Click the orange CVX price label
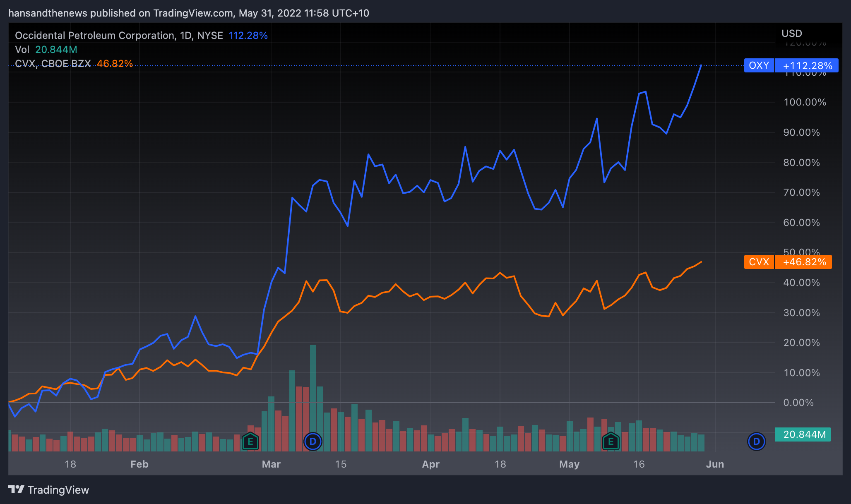 coord(759,262)
